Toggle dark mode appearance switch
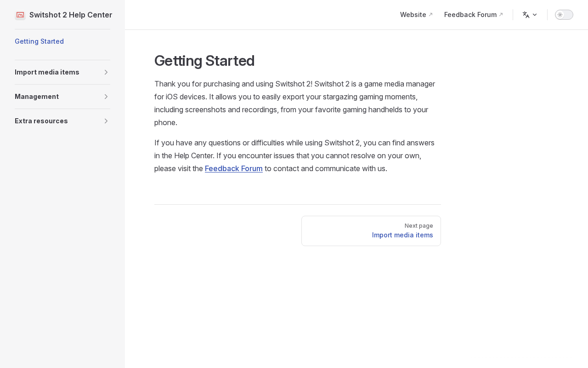Screen dimensions: 588x368 coord(564,15)
